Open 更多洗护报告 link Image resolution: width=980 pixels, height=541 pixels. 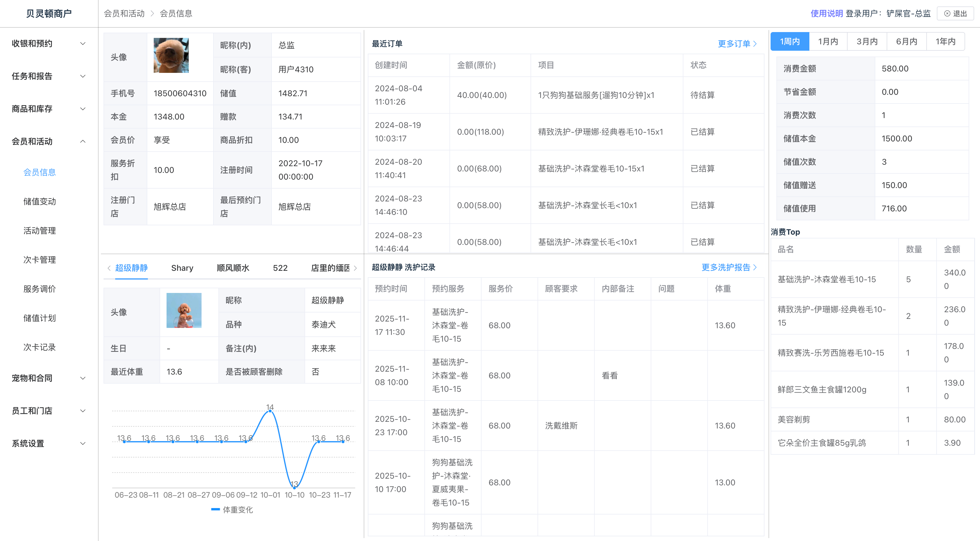pos(729,267)
